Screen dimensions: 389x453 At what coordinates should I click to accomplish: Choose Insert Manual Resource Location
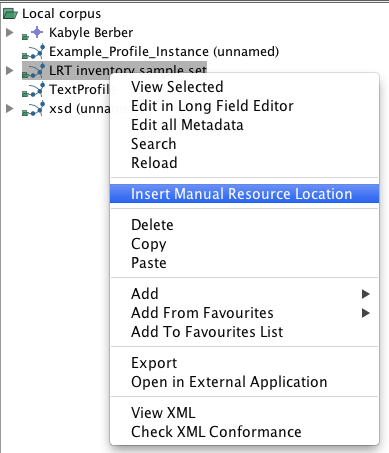[x=244, y=194]
